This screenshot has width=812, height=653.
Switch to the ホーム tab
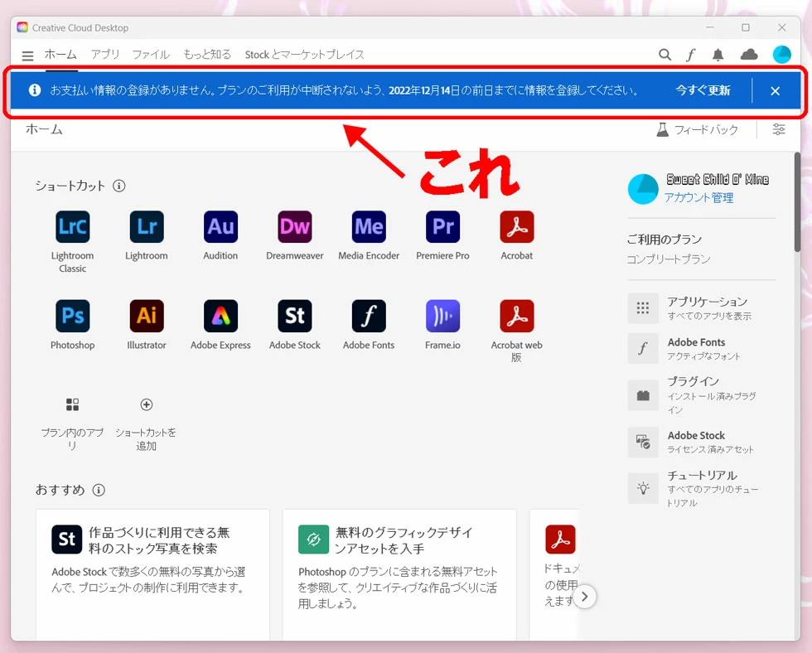tap(60, 55)
